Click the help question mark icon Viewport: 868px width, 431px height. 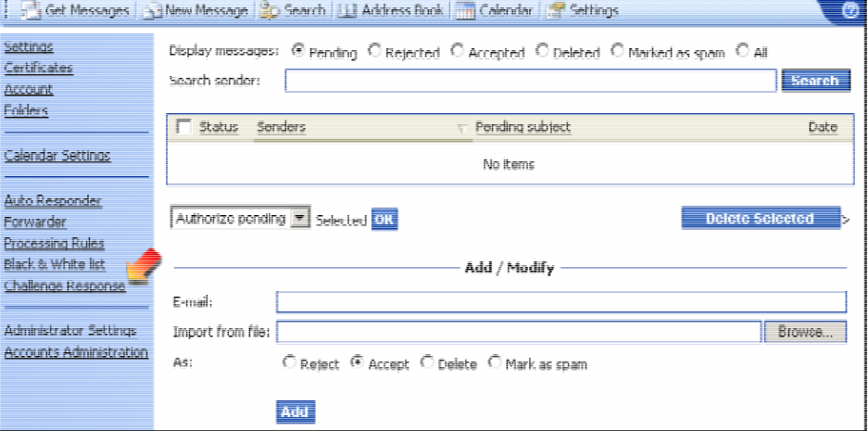[x=850, y=11]
